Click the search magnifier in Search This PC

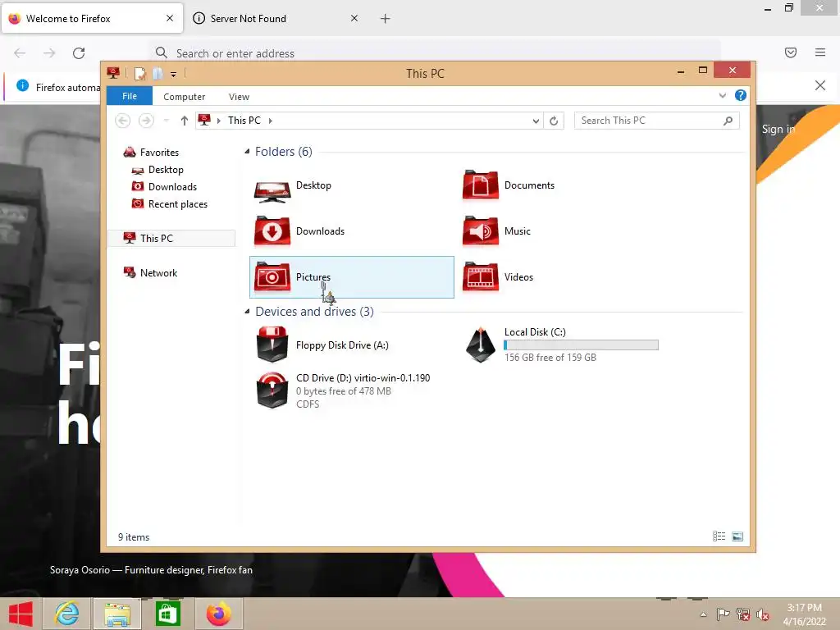click(x=728, y=121)
